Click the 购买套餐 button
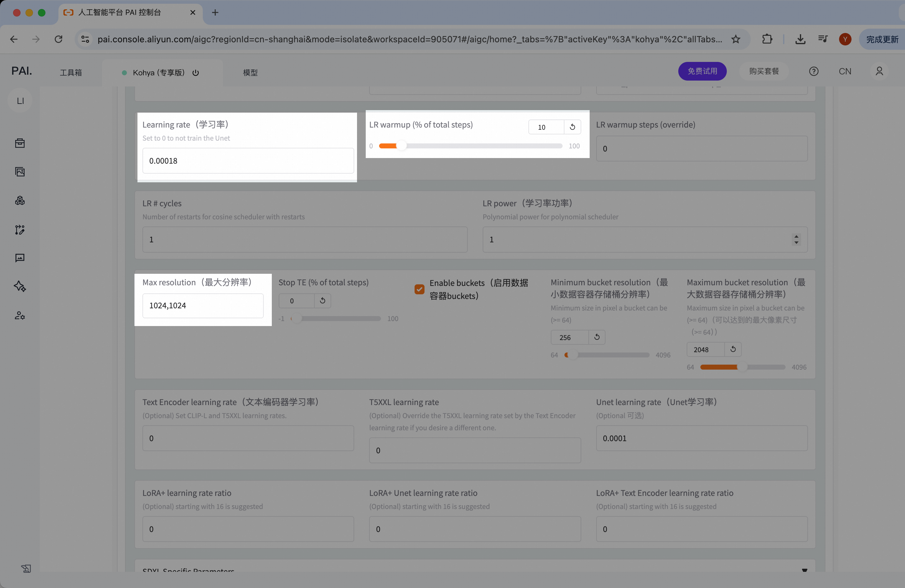 point(763,71)
